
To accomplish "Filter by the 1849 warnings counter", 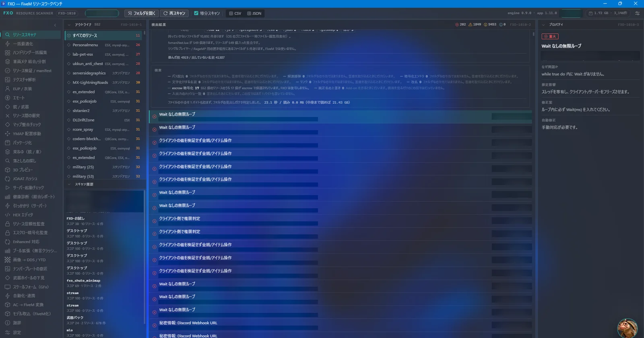I will tap(475, 25).
